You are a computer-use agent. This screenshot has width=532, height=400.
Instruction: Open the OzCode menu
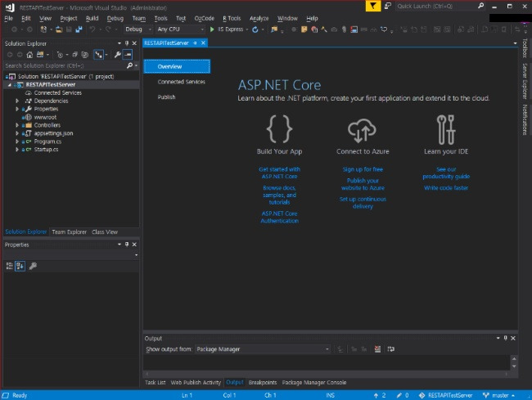pyautogui.click(x=205, y=18)
